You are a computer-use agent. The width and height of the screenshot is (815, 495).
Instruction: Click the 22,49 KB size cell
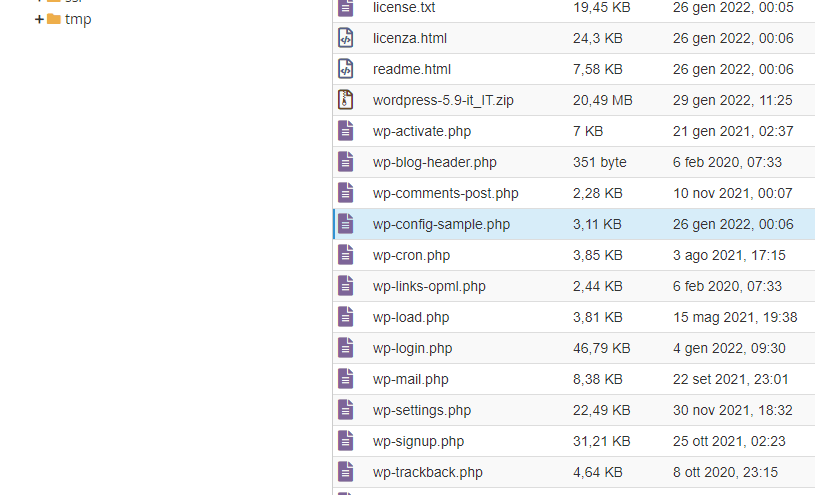(x=601, y=411)
